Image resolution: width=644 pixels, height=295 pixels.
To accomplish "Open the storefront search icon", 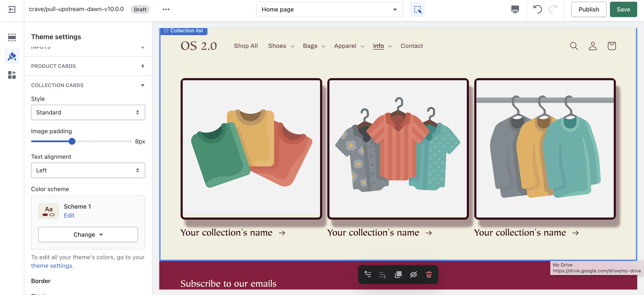I will click(x=574, y=46).
